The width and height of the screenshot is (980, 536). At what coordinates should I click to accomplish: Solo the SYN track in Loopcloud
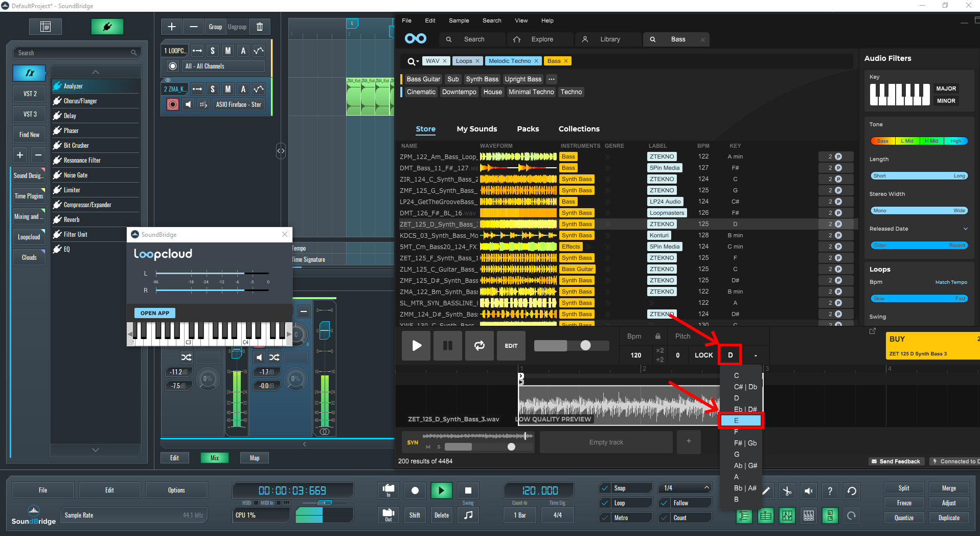pos(438,446)
